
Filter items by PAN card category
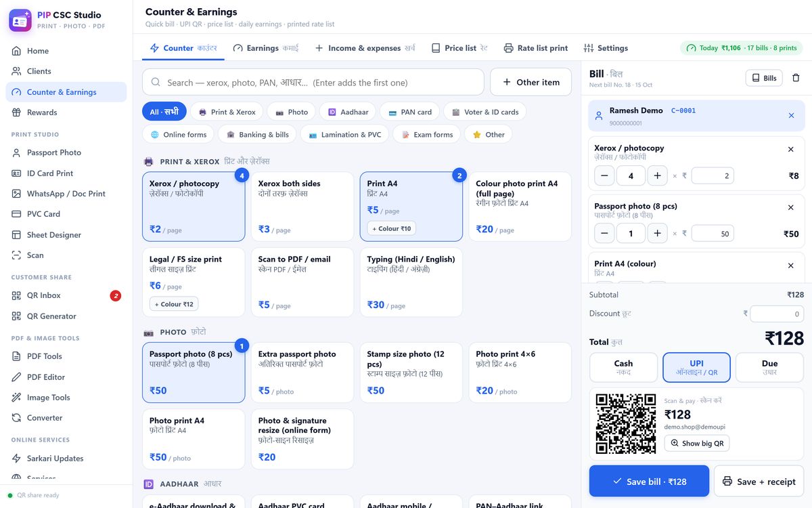[409, 112]
